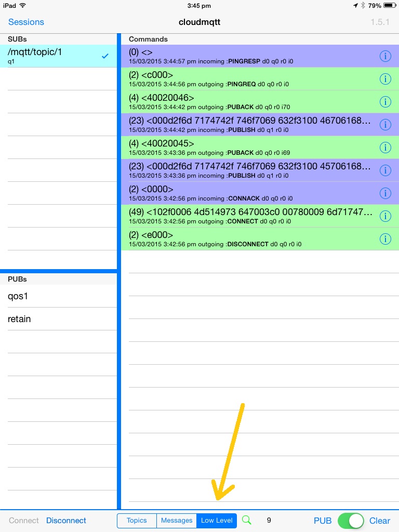Select the Low Level tab

(217, 521)
